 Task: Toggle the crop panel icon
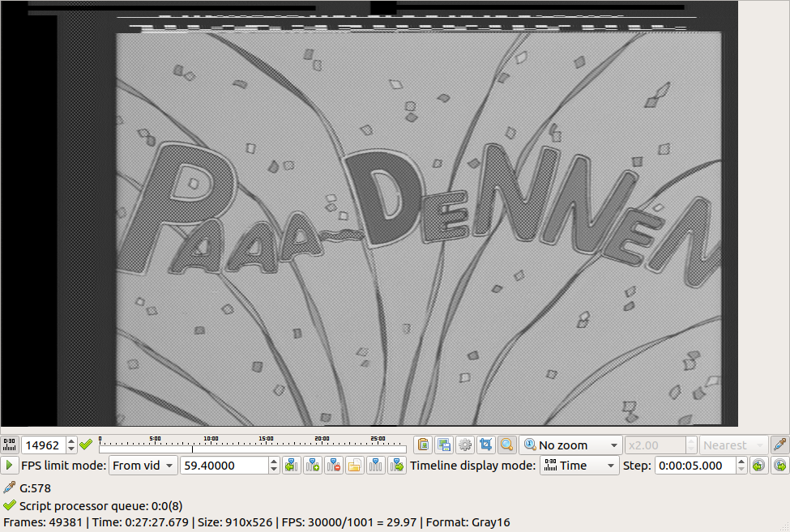tap(486, 445)
